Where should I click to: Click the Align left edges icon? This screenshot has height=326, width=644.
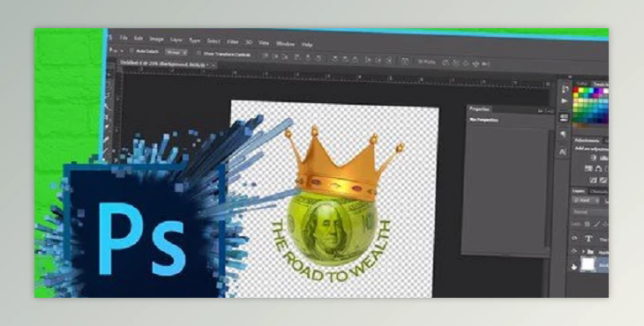click(x=297, y=57)
